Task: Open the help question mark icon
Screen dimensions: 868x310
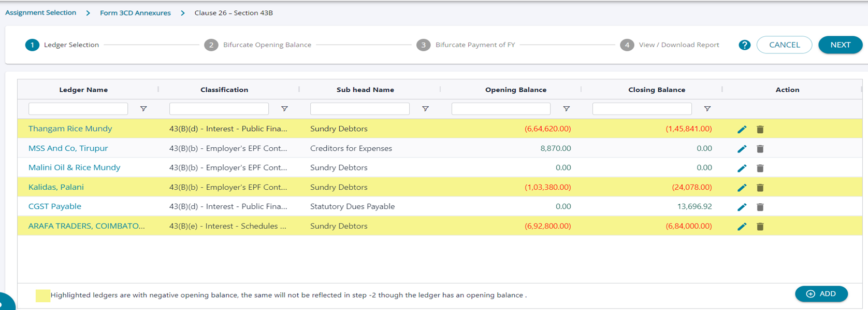Action: [x=744, y=45]
